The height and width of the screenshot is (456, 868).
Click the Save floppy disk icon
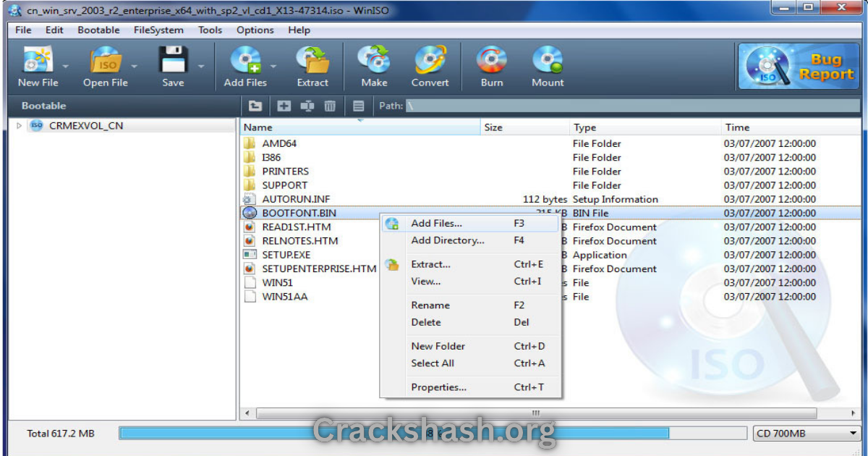point(173,60)
